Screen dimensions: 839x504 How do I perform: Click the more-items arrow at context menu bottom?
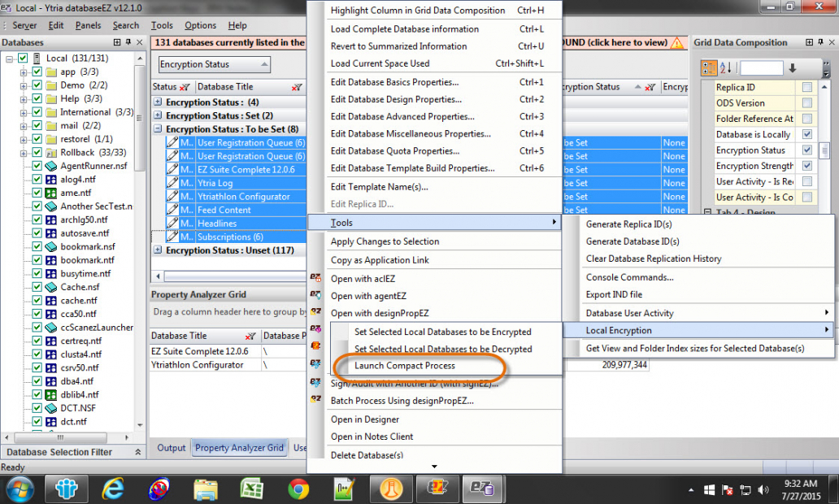[434, 467]
